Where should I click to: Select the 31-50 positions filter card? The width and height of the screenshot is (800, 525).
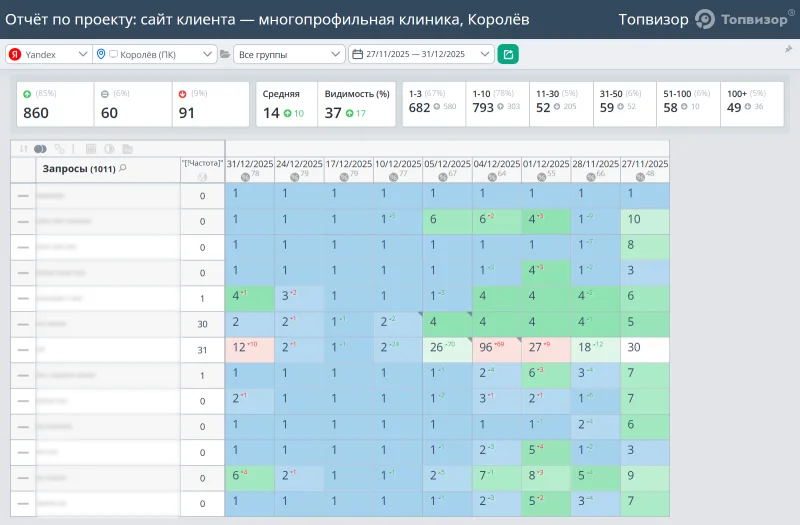[x=625, y=104]
